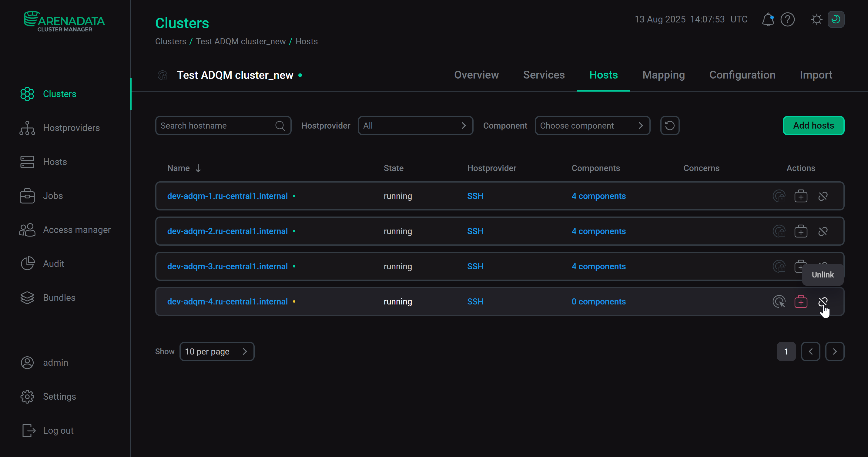
Task: Open SSH hostprovider for dev-adqm-4
Action: 475,302
